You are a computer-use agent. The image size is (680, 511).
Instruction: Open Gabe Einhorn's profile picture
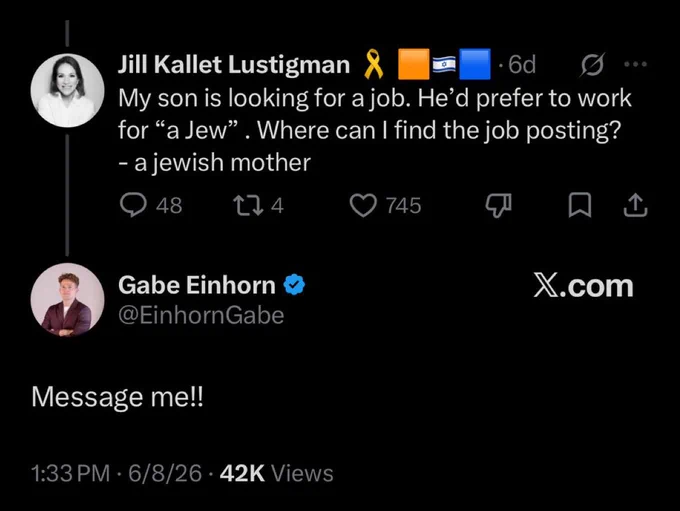coord(67,300)
